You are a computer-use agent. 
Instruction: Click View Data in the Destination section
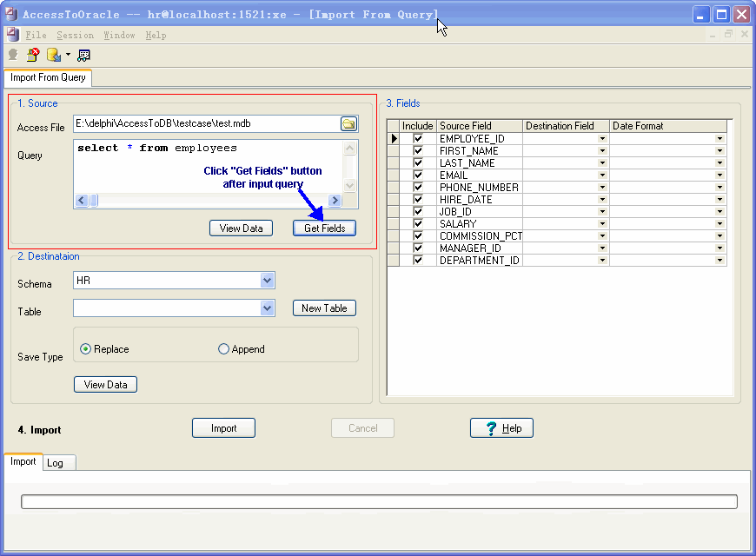[x=106, y=384]
